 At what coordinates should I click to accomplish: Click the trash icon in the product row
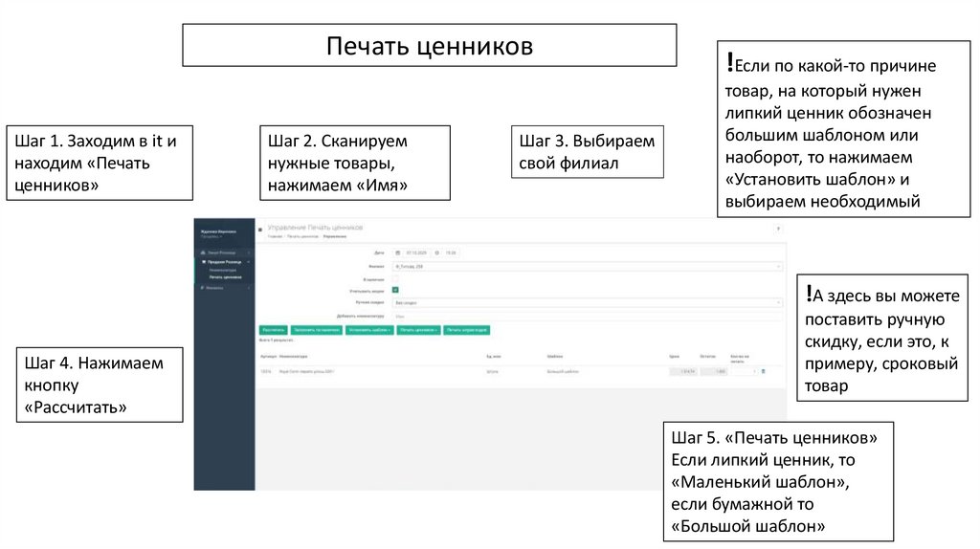click(x=763, y=371)
